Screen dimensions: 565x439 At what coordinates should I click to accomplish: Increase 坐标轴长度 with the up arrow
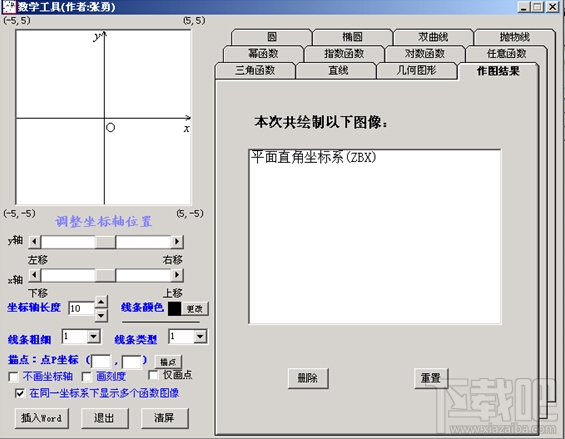101,302
